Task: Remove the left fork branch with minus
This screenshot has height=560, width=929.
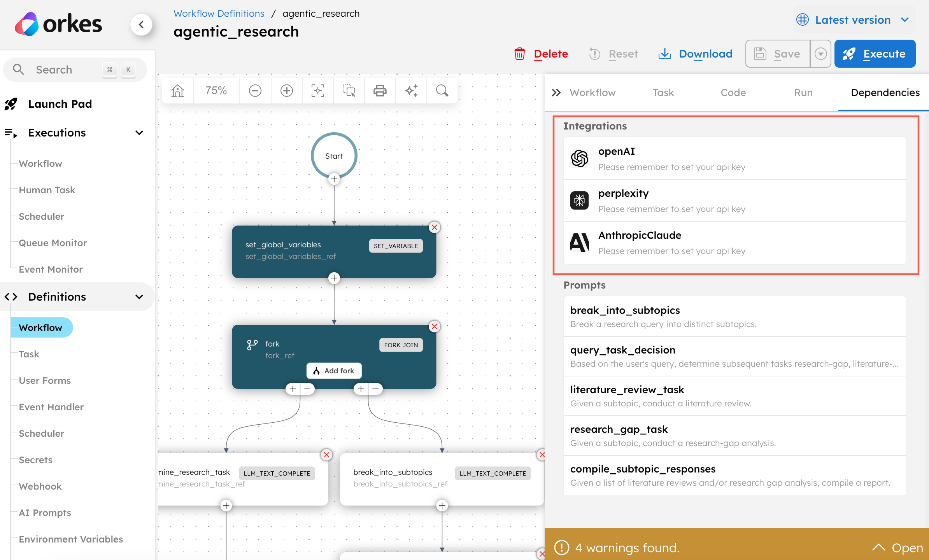Action: (307, 389)
